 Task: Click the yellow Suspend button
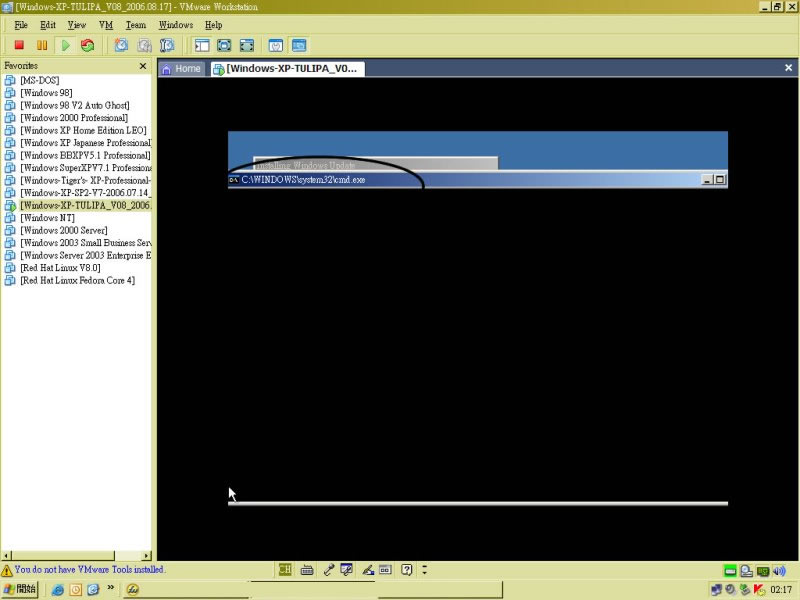point(42,45)
